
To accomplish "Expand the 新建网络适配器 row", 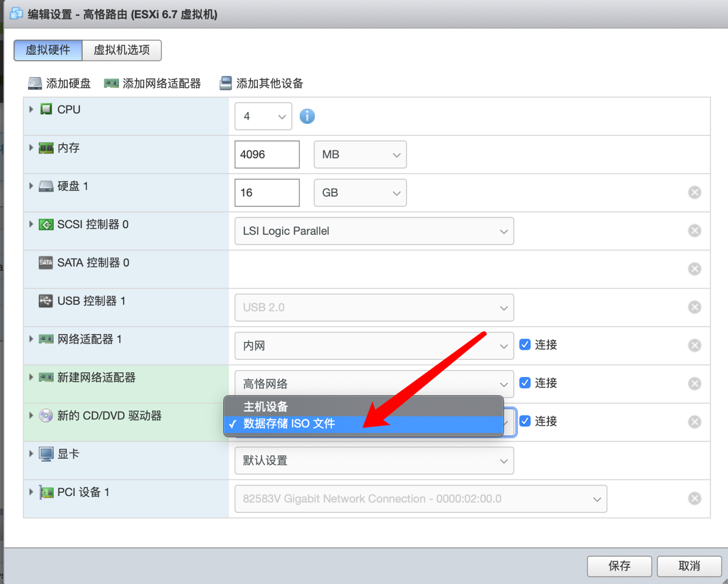I will pos(32,377).
